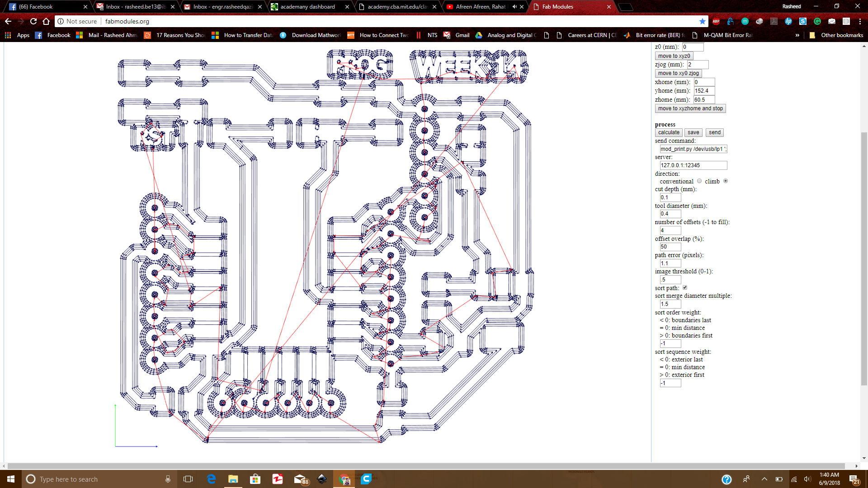868x488 pixels.
Task: Select the conventional direction radio button
Action: (699, 181)
